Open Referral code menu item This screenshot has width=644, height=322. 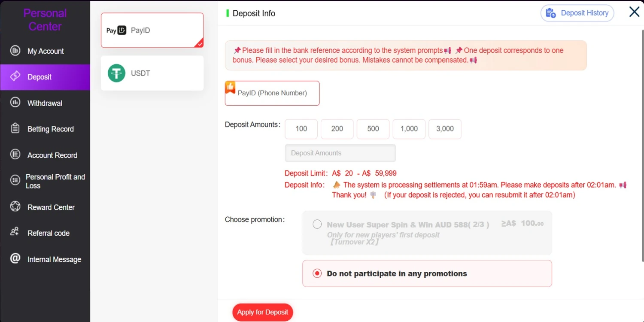[x=45, y=233]
